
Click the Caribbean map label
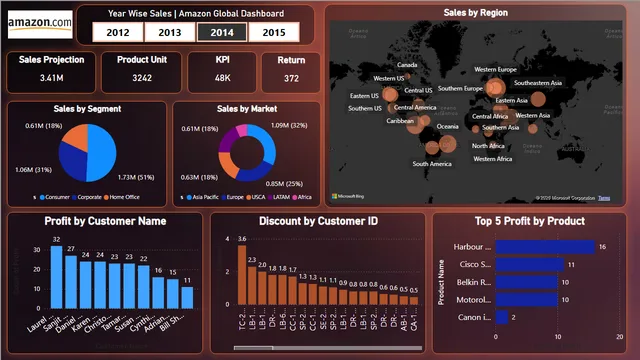[x=400, y=121]
